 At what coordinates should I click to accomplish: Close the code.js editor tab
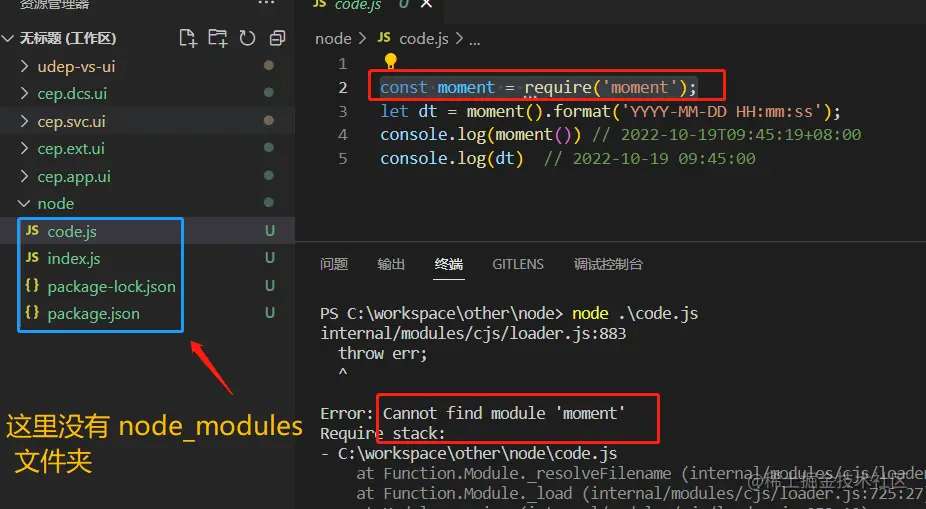(426, 4)
